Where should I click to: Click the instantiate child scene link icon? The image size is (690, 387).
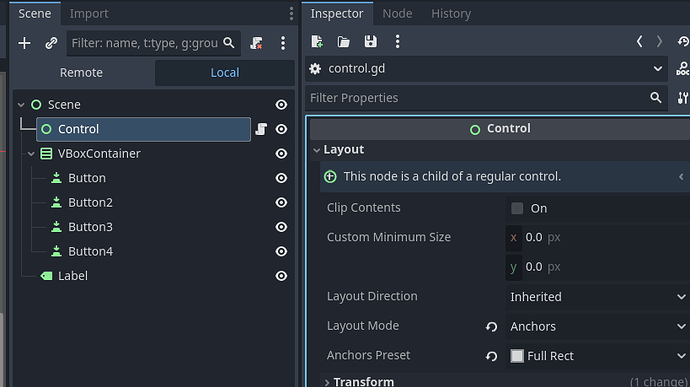(x=51, y=43)
